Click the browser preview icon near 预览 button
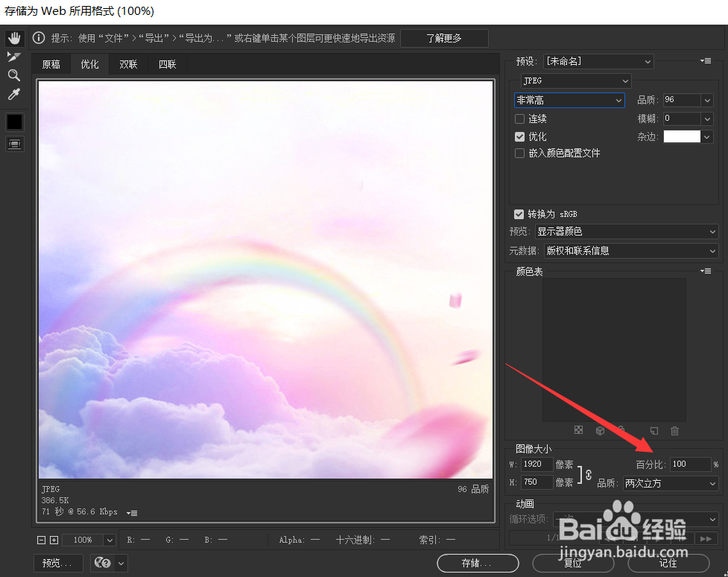The width and height of the screenshot is (728, 577). [104, 563]
